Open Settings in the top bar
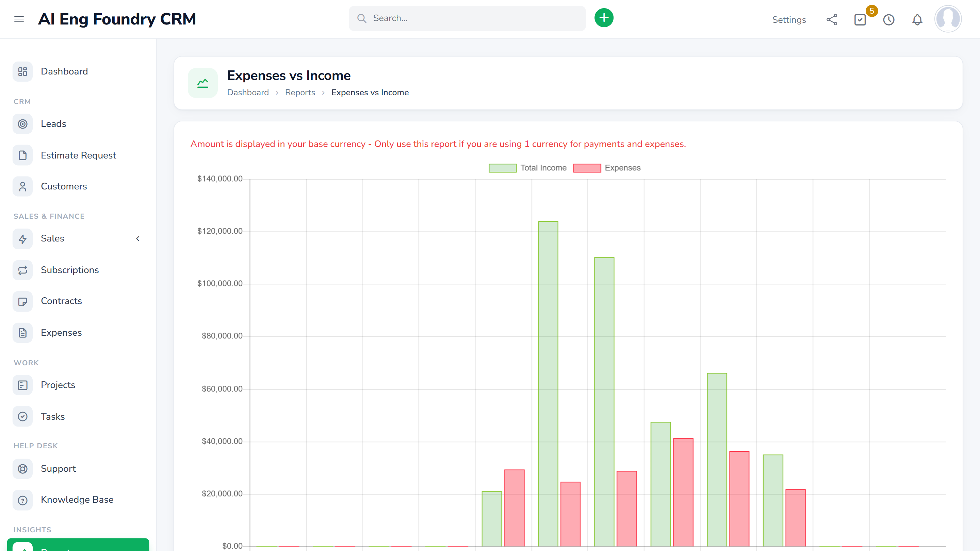Screen dimensions: 980x551 [789, 20]
